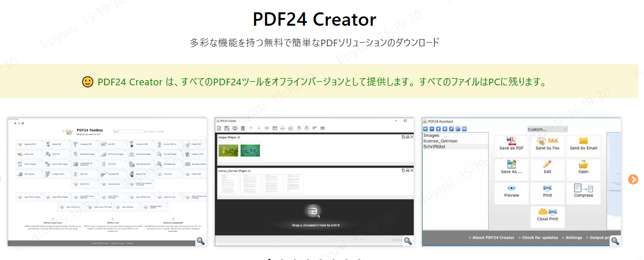Click the merge circles icon in PDF24 Creator toolbar
This screenshot has height=260, width=644.
pos(235,128)
